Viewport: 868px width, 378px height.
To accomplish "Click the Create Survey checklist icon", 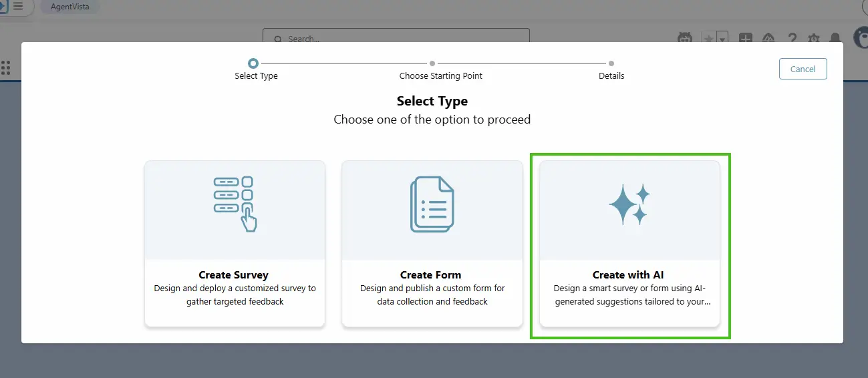I will [x=235, y=204].
